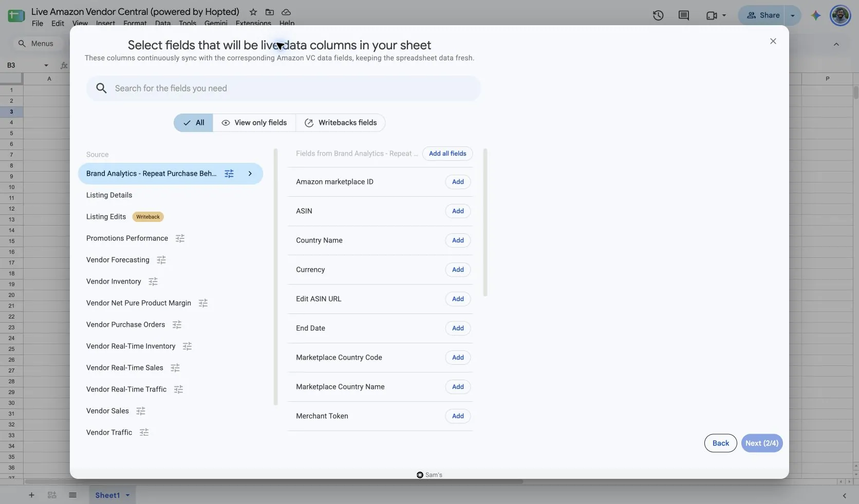Add the Merchant Token field

[458, 416]
